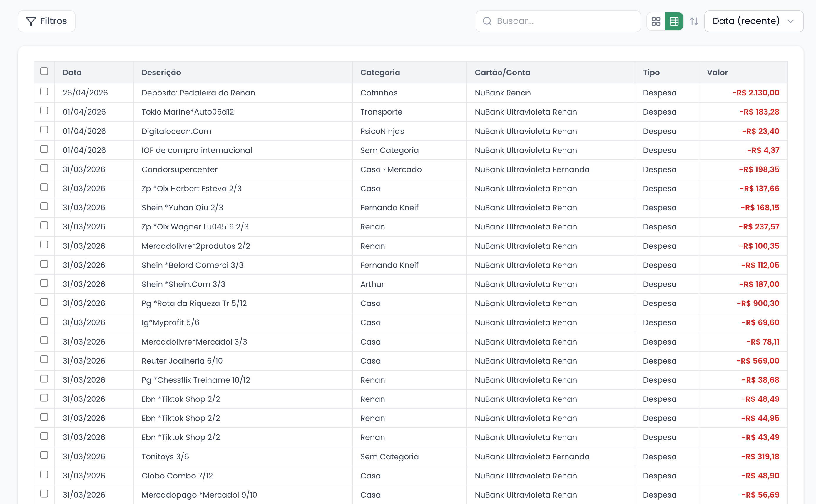Switch to grid card view

pos(656,21)
